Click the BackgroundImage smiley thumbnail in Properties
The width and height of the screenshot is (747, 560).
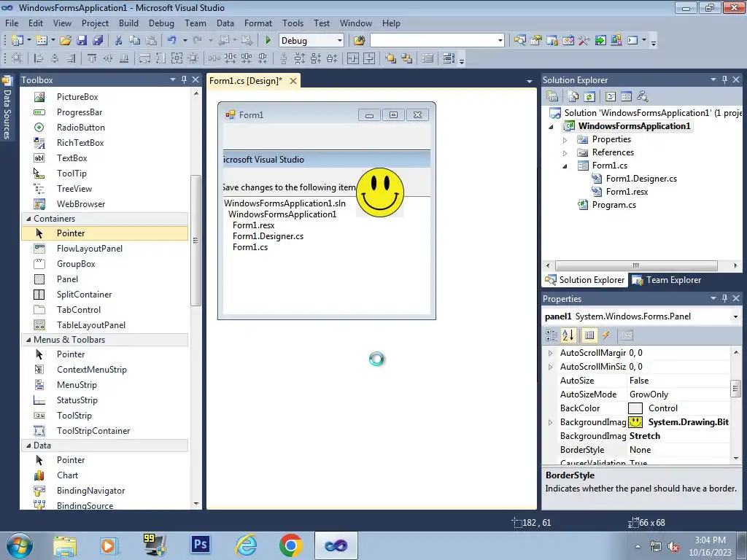click(x=635, y=422)
